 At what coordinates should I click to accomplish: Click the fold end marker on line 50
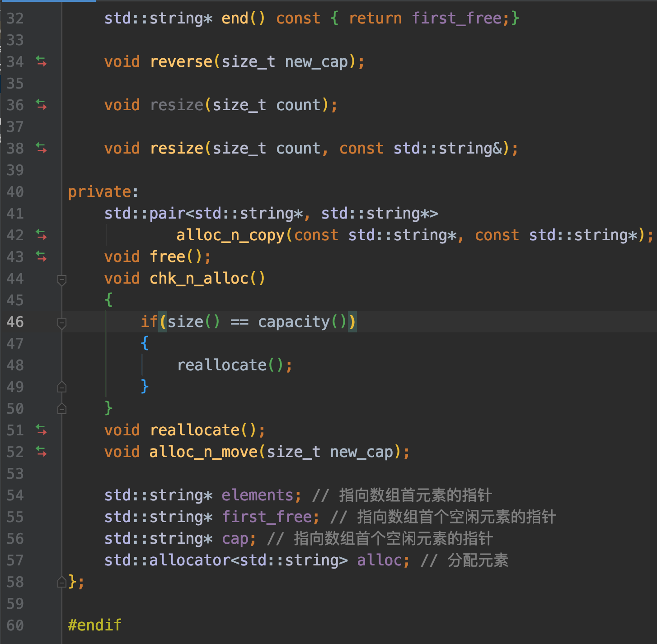[62, 409]
